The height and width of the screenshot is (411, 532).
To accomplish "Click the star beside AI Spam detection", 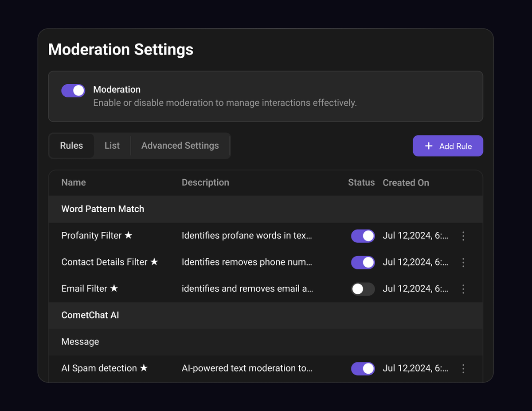I will [x=144, y=368].
